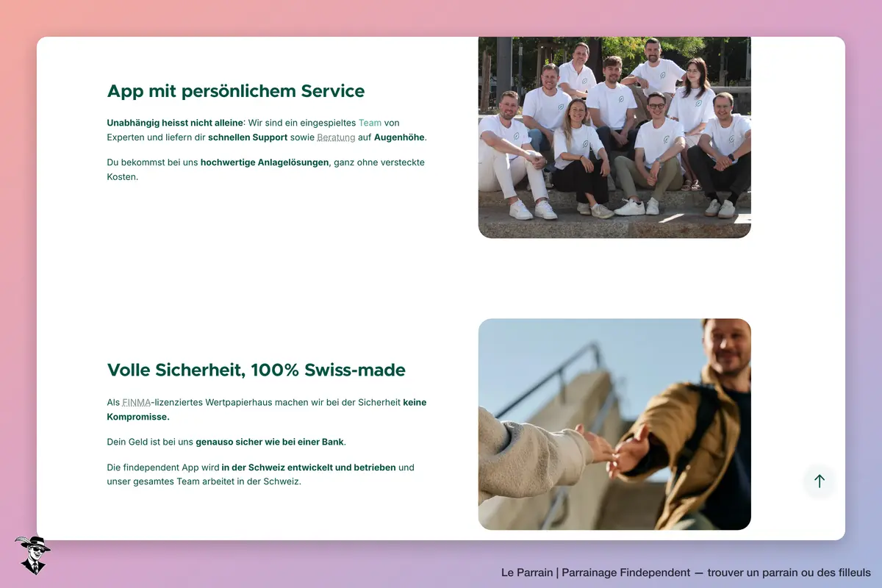The width and height of the screenshot is (882, 588).
Task: Click the underlined FINMA term
Action: (x=137, y=403)
